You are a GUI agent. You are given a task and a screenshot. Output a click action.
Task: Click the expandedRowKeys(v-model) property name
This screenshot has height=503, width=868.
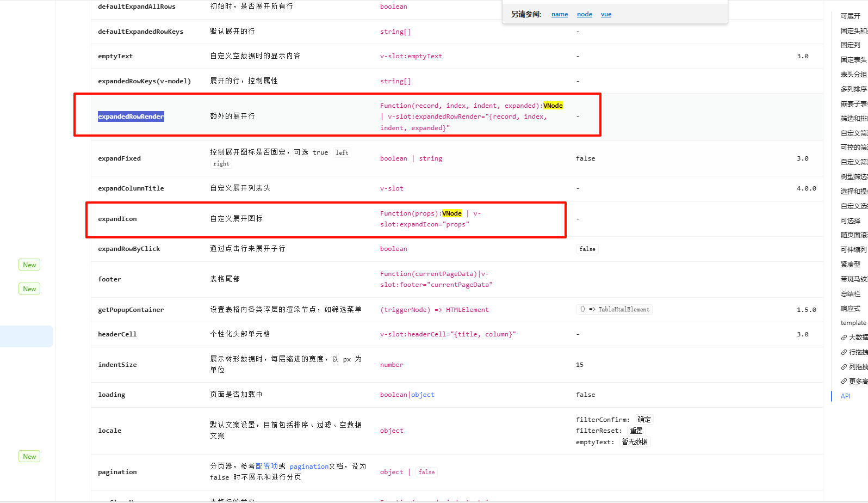[x=145, y=81]
